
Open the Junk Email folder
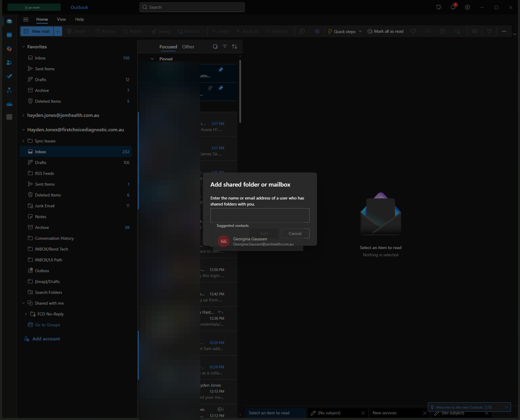tap(76, 206)
